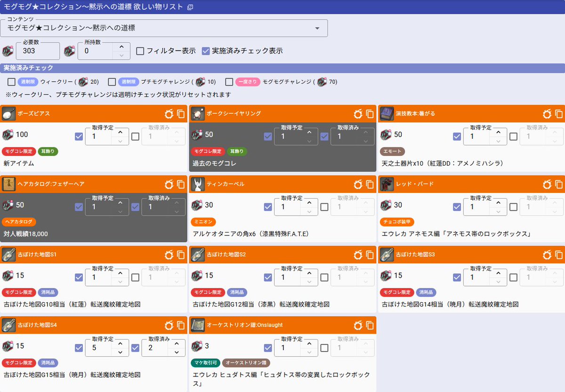Open database link icon on 古ぼけた地図S1 card
The image size is (565, 392).
(x=169, y=255)
